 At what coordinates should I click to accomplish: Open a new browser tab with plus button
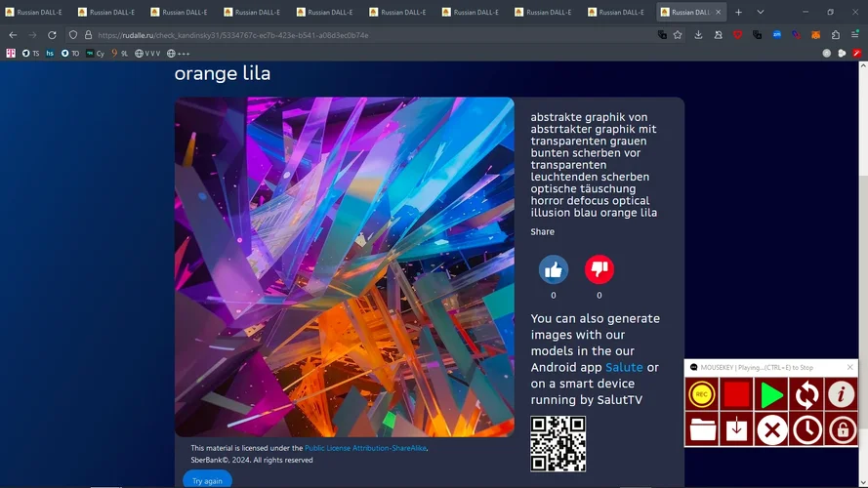tap(738, 13)
